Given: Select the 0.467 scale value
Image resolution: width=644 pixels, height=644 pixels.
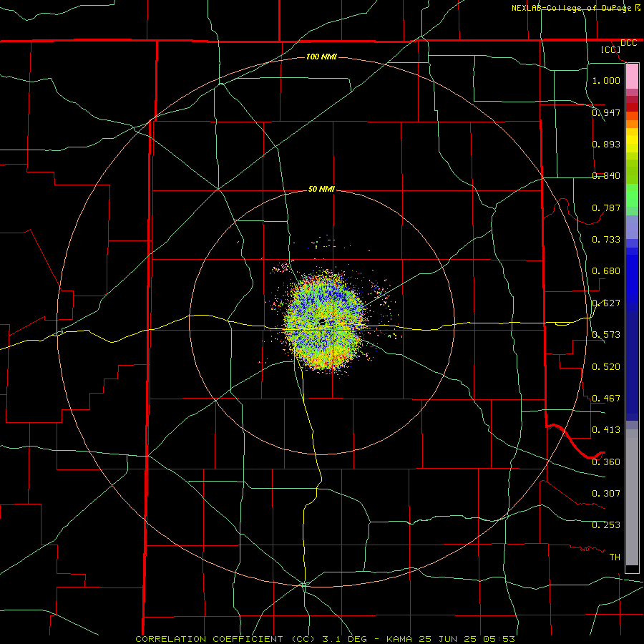Looking at the screenshot, I should [606, 398].
